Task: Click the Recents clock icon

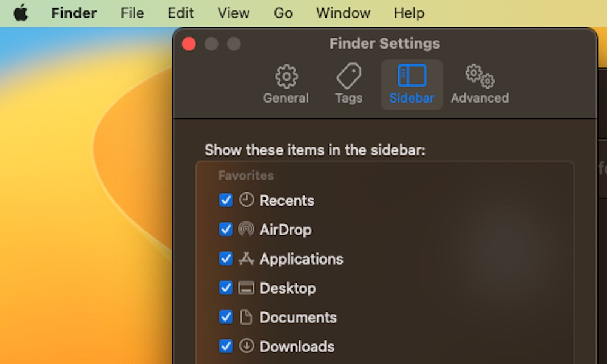Action: tap(246, 200)
